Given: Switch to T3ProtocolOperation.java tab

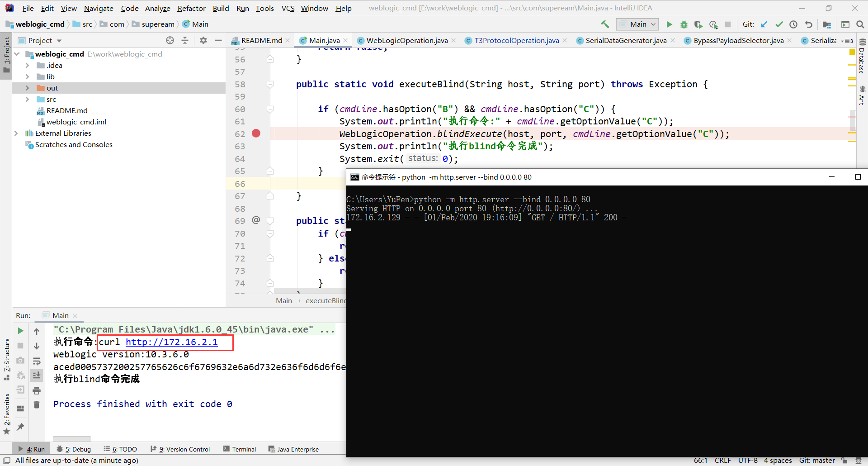Looking at the screenshot, I should coord(516,40).
